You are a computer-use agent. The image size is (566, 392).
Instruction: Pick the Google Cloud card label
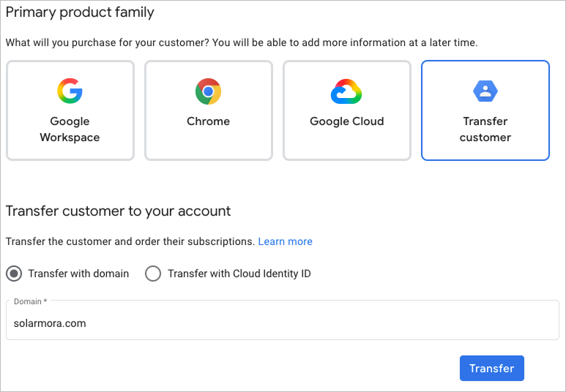click(x=347, y=121)
